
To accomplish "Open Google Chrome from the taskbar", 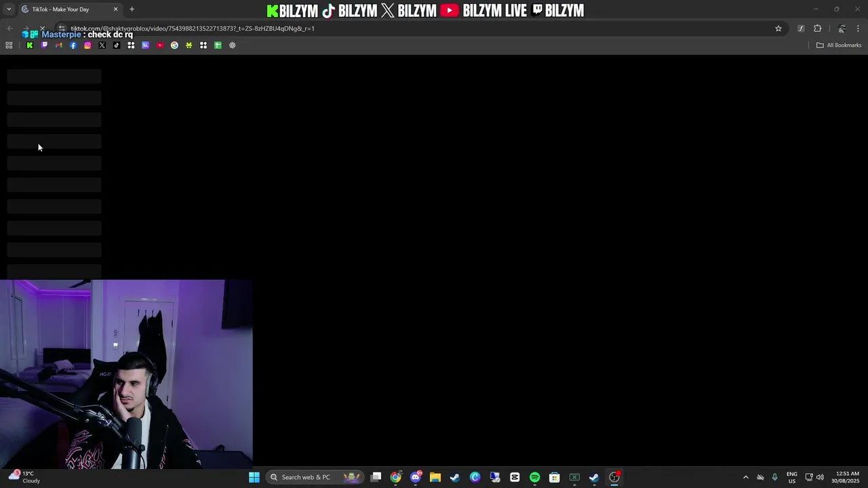I will (396, 477).
